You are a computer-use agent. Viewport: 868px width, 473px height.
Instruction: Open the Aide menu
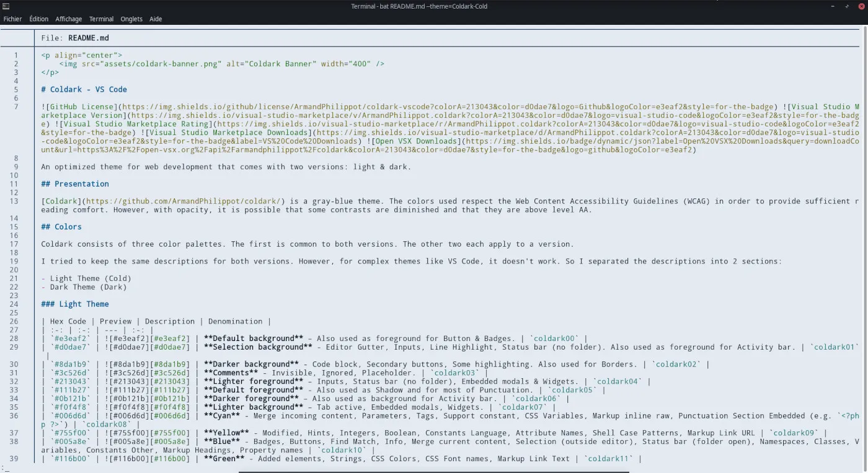[156, 19]
